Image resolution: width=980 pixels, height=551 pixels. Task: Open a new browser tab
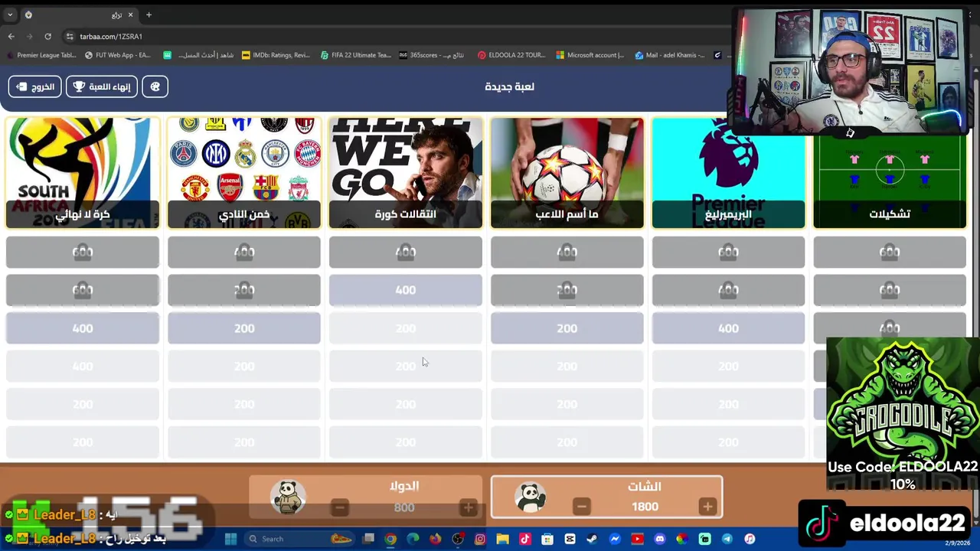coord(149,15)
